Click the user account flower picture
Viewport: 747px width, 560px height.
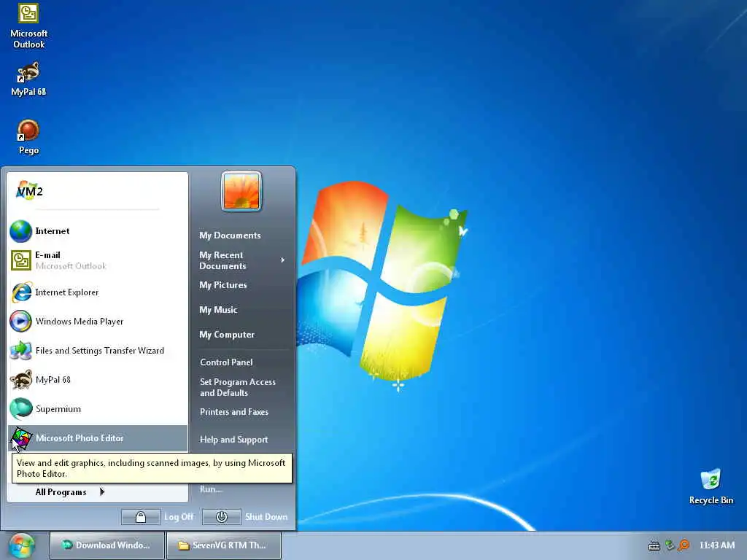coord(241,191)
